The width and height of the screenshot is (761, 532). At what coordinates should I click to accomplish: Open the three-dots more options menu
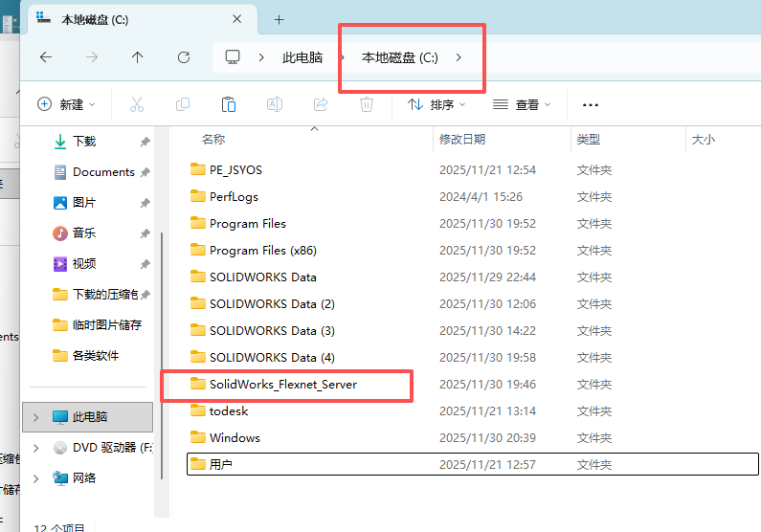point(591,104)
